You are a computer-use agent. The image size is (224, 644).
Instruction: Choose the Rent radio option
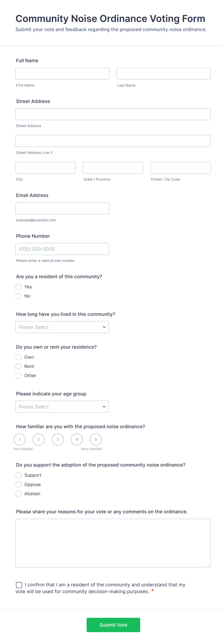(19, 366)
